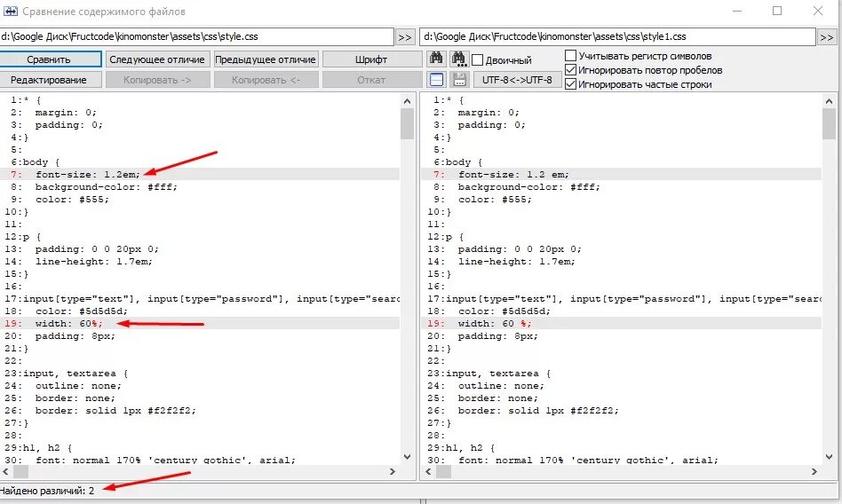The image size is (842, 504).
Task: Click the right file path field style1.css
Action: (x=617, y=36)
